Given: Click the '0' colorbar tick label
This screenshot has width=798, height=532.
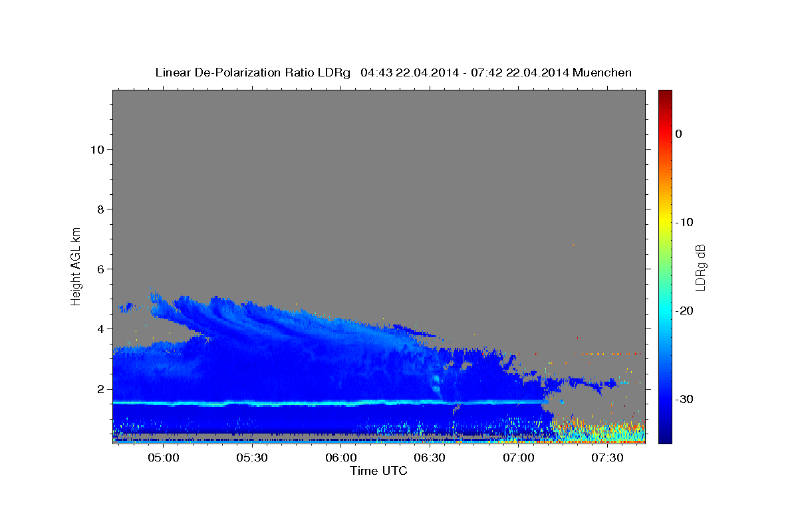Looking at the screenshot, I should tap(679, 134).
